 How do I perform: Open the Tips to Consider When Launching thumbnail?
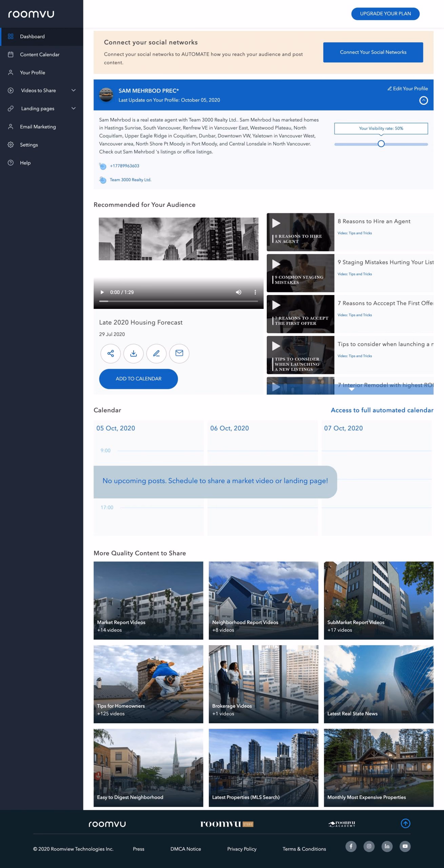pos(300,355)
